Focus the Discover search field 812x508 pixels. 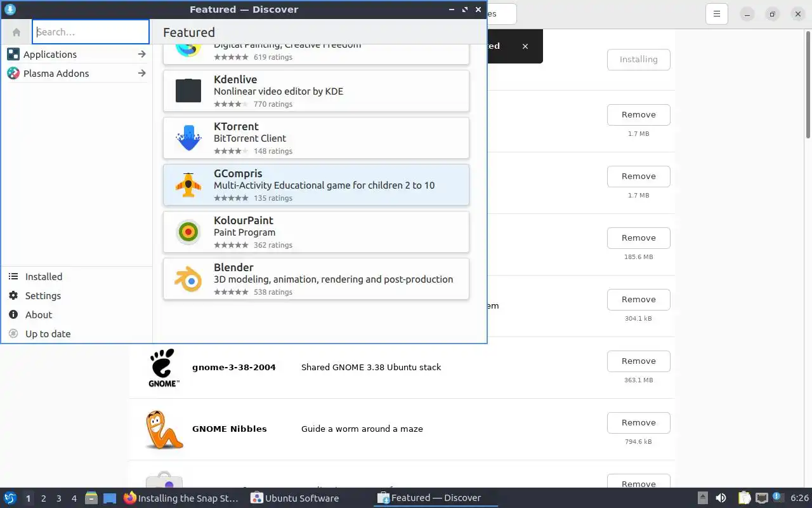click(x=91, y=32)
